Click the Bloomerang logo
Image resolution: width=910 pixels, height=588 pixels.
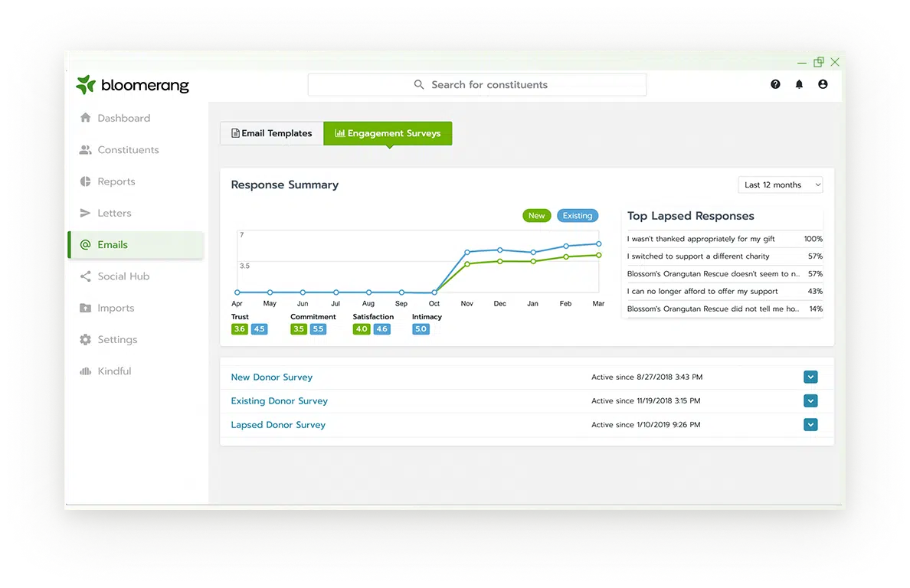pos(133,85)
